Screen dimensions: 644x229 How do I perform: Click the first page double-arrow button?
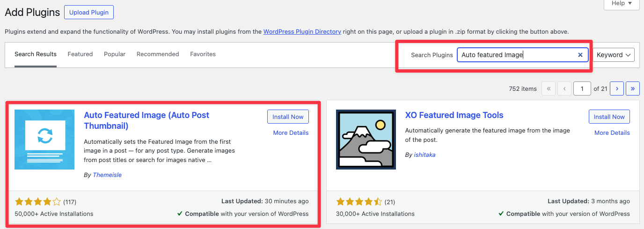(549, 89)
